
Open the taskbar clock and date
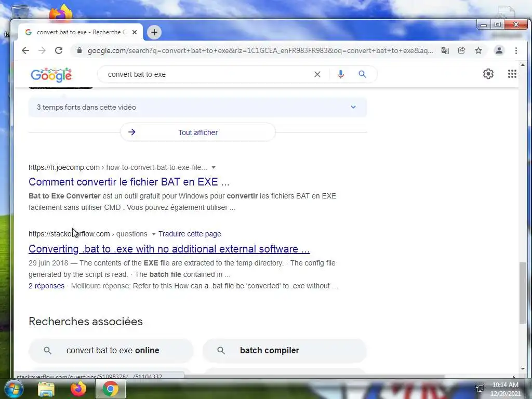[505, 389]
